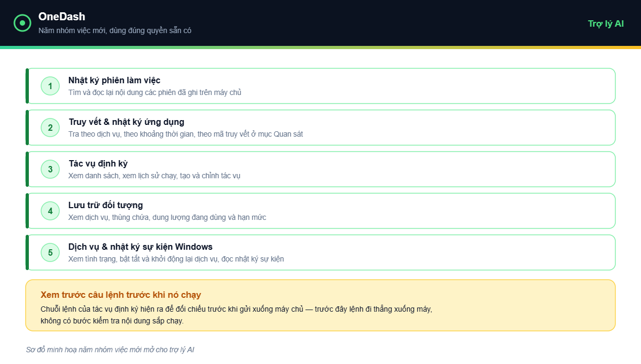The image size is (641, 364).
Task: Open the Trợ lý AI link
Action: [x=606, y=23]
